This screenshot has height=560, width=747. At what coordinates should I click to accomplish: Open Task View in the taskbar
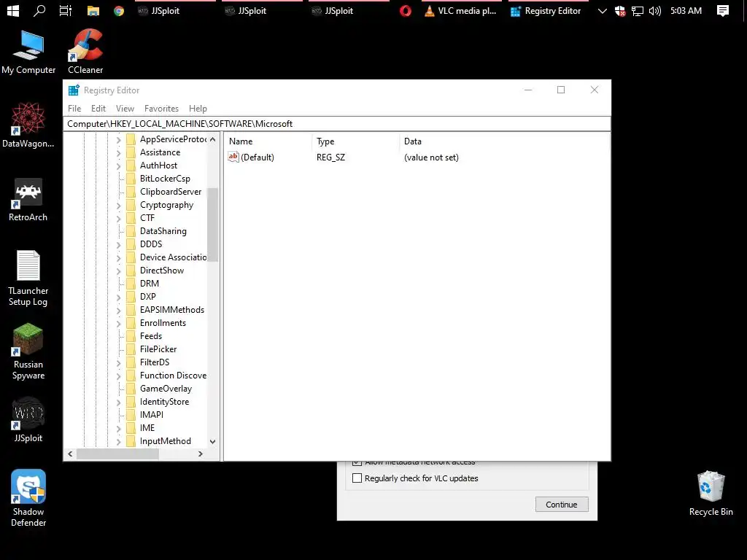point(65,10)
